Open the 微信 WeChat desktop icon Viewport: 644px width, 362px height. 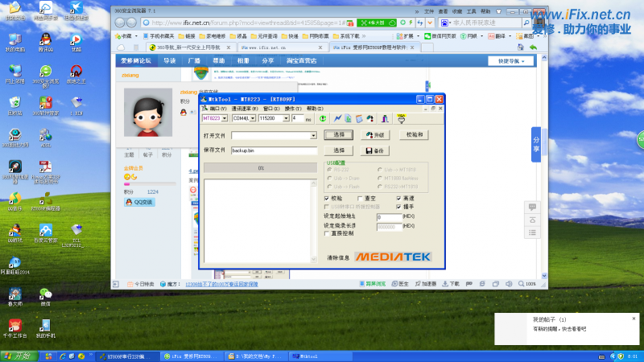(x=45, y=295)
